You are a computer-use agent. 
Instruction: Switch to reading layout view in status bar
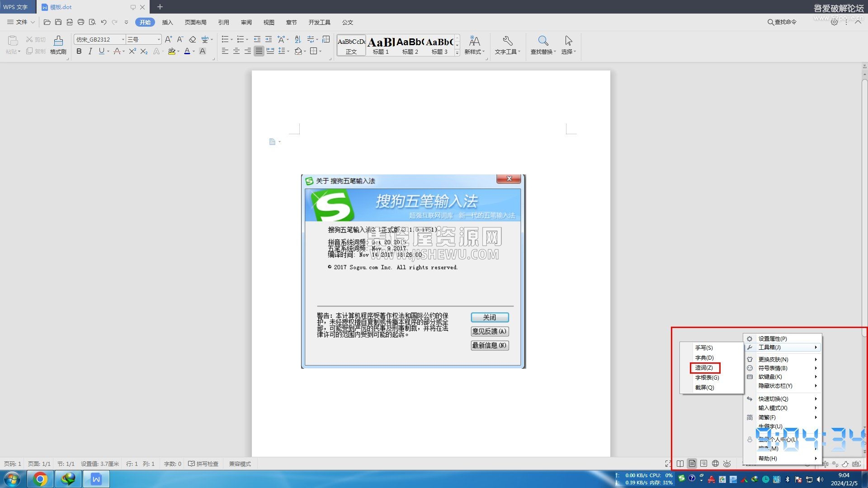pos(680,464)
